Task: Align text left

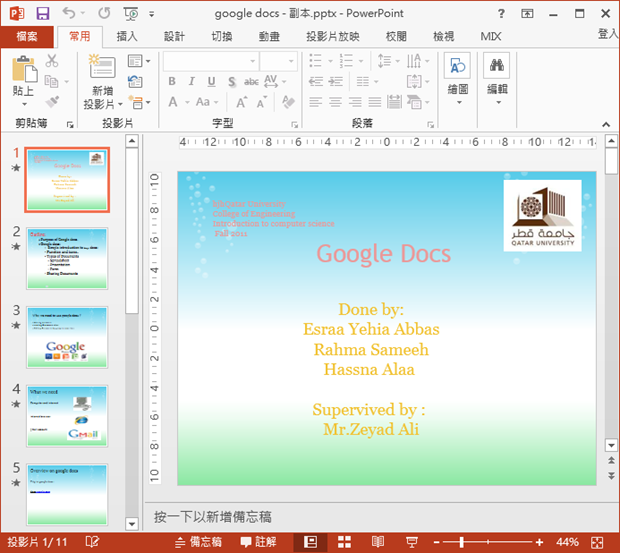Action: click(316, 102)
